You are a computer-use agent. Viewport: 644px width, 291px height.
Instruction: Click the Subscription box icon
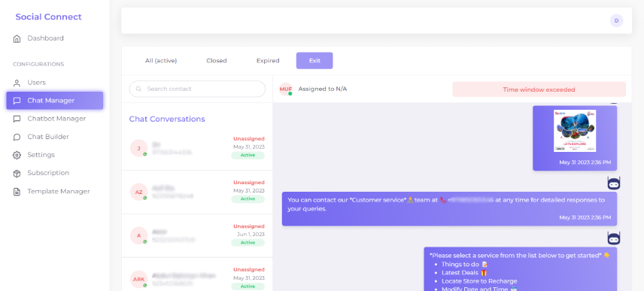[17, 173]
